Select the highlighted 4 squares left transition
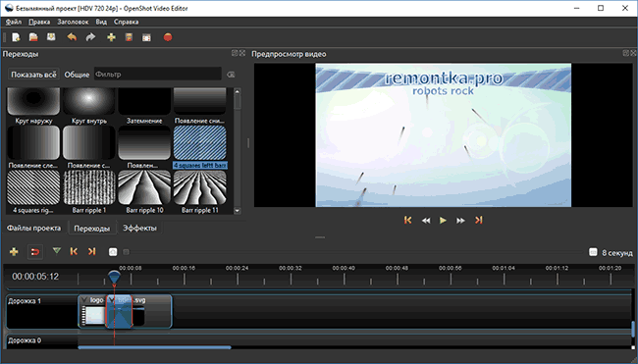638x364 pixels. 200,147
